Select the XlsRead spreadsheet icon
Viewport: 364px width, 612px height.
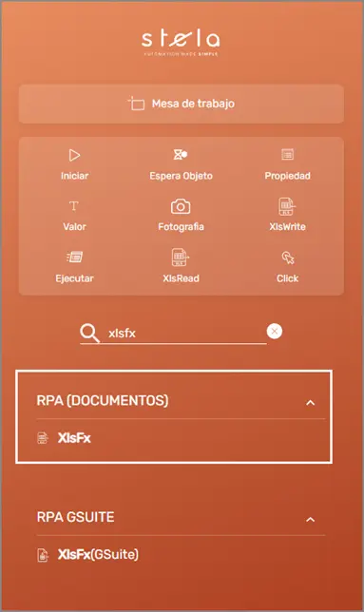[x=181, y=258]
